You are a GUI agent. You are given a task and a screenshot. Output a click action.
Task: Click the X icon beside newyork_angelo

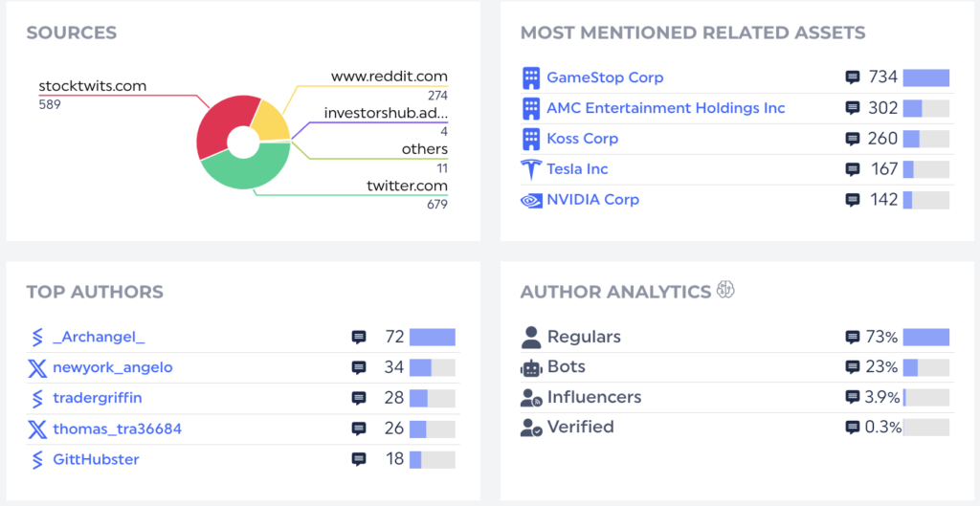point(37,367)
